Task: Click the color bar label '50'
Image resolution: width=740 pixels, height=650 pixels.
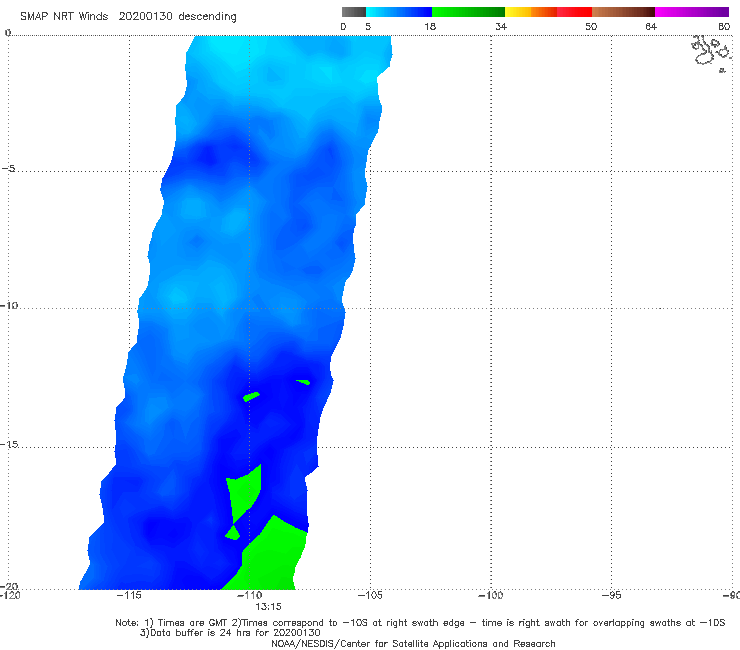Action: point(591,27)
